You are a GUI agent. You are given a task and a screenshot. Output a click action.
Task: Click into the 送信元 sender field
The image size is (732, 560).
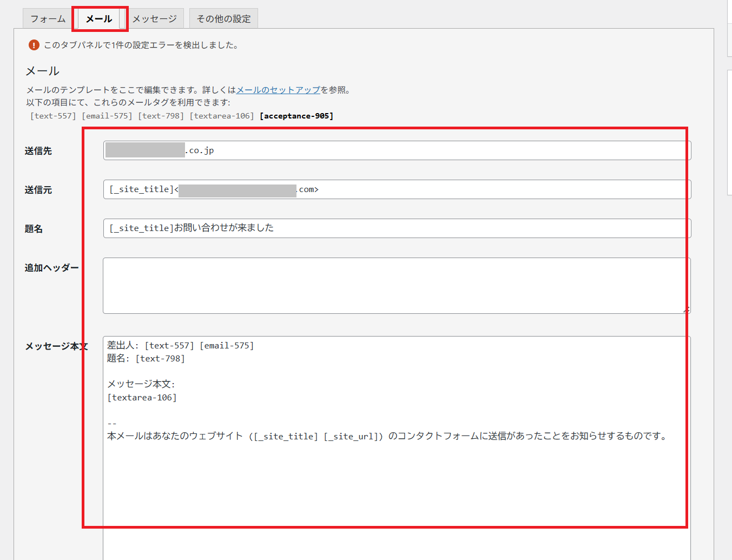coord(487,189)
